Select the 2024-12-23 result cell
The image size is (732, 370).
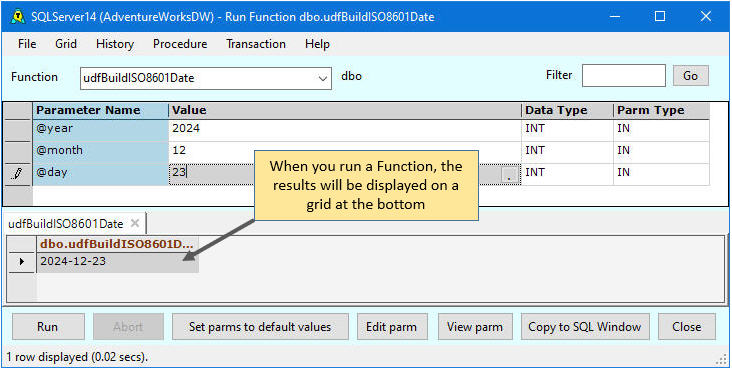click(117, 262)
